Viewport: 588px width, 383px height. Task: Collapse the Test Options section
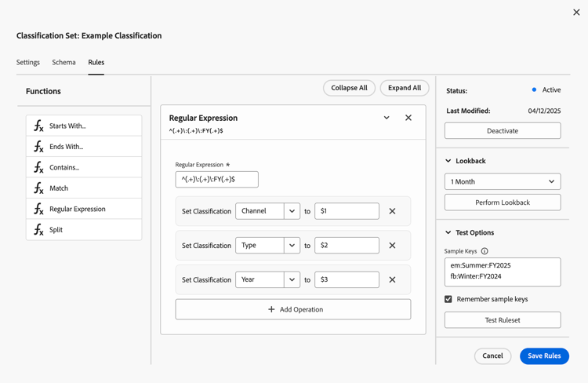[448, 232]
